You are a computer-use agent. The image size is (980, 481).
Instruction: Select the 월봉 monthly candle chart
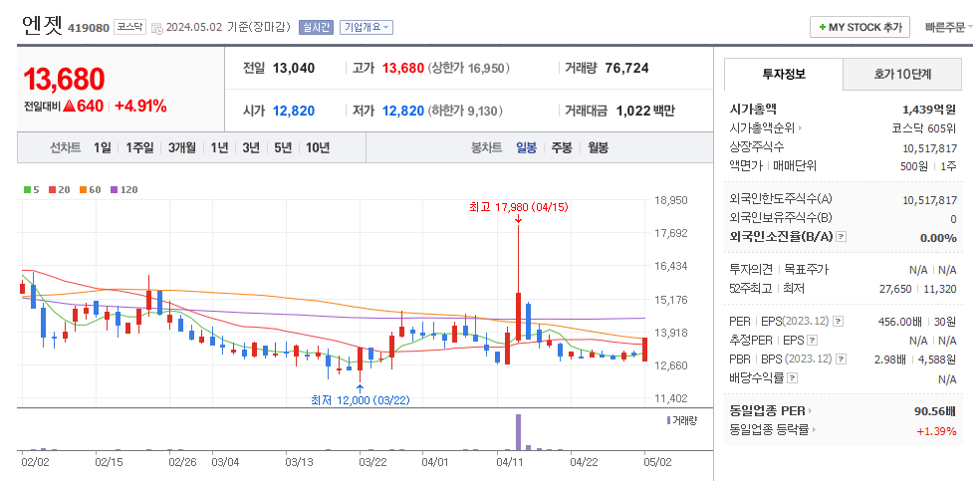pyautogui.click(x=599, y=148)
